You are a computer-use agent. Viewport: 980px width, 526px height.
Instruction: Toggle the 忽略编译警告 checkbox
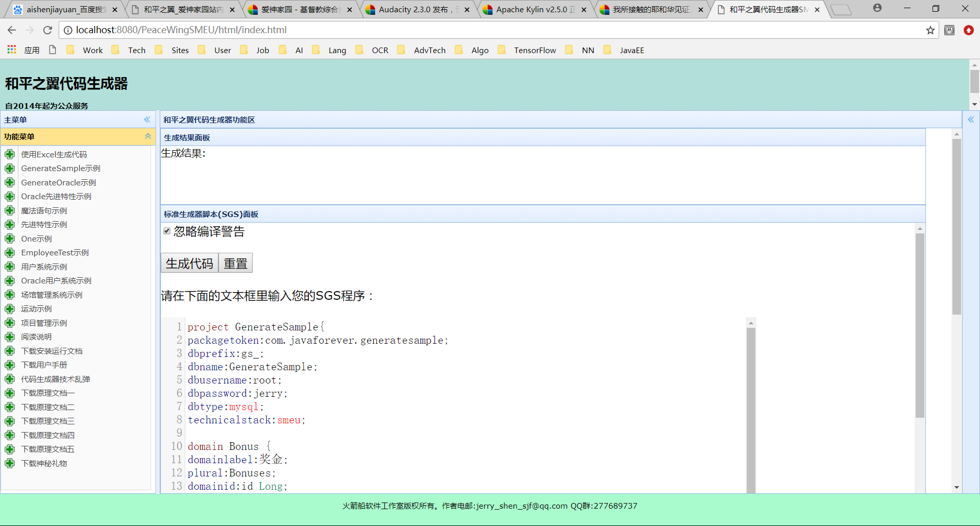pyautogui.click(x=167, y=231)
